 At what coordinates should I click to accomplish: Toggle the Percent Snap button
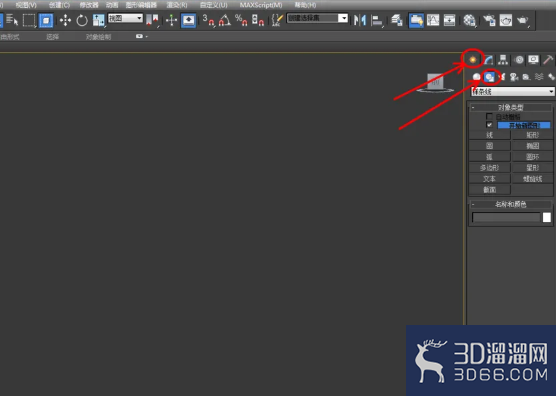point(241,20)
